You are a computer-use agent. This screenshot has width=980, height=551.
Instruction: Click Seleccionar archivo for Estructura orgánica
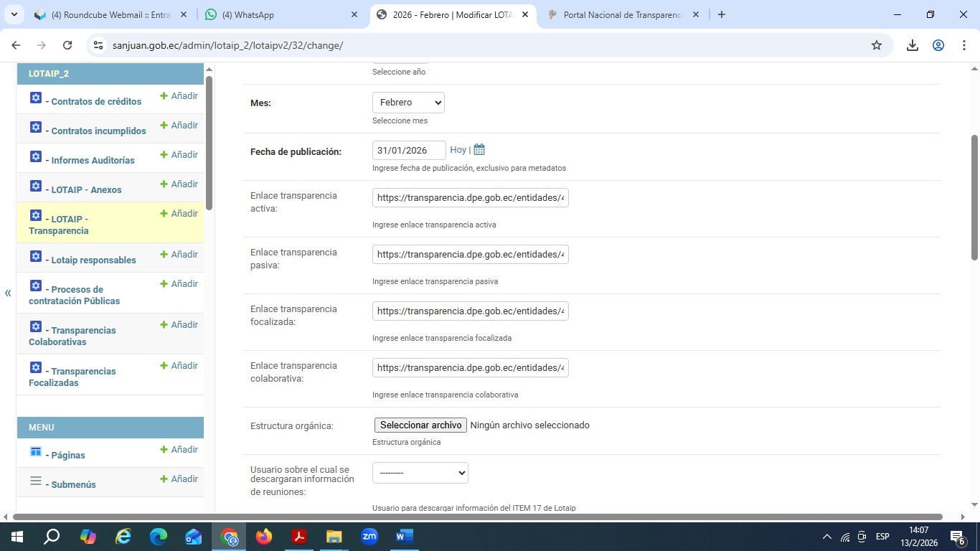coord(420,425)
